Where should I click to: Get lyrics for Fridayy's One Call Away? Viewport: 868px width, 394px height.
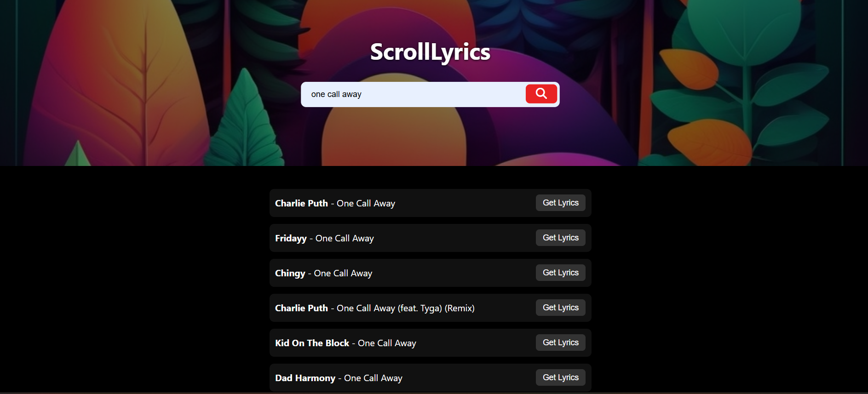tap(560, 238)
